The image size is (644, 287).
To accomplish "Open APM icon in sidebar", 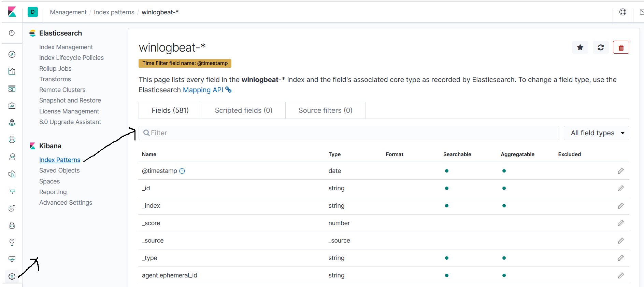I will click(x=12, y=191).
